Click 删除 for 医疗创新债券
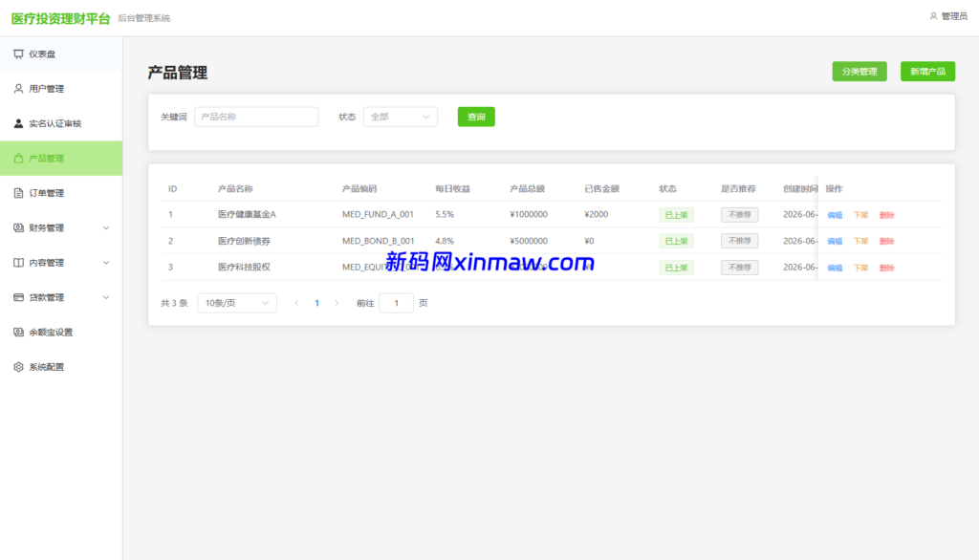Image resolution: width=979 pixels, height=560 pixels. point(886,241)
